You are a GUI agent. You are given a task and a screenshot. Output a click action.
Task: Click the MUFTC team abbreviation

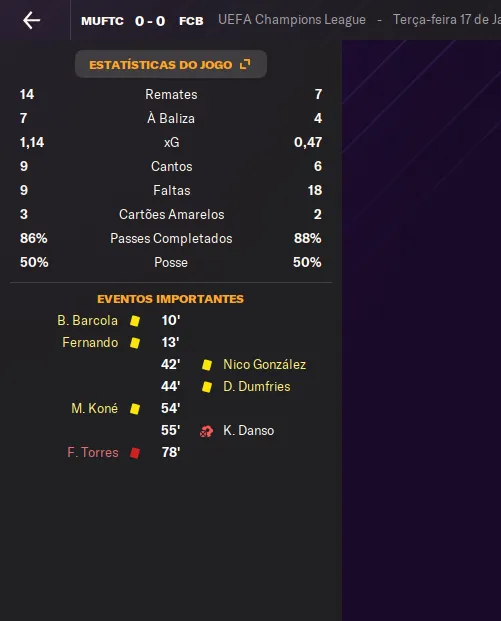[x=102, y=21]
